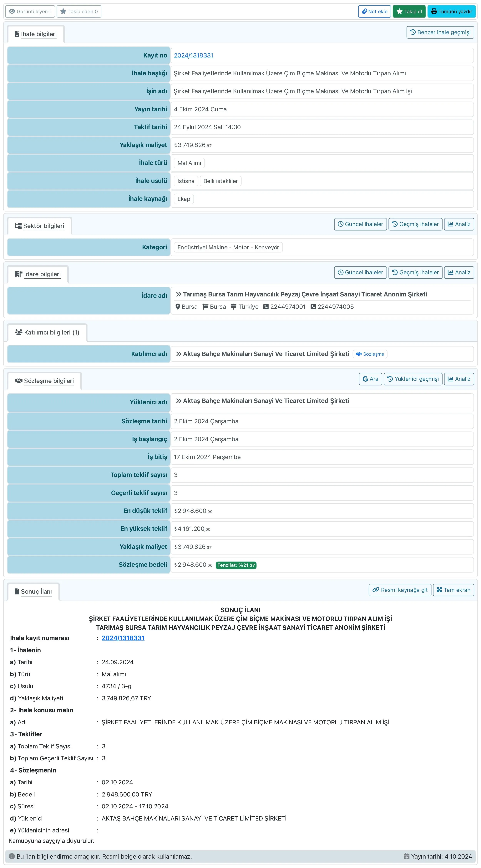The height and width of the screenshot is (868, 481).
Task: Click the Tenzilat: %21,37 badge
Action: click(x=236, y=565)
